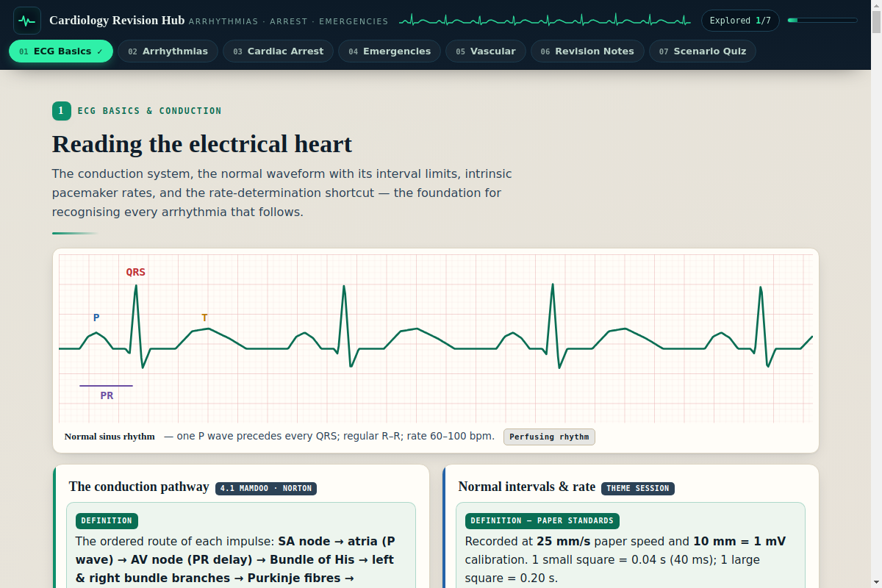Click Reading the electrical heart heading
The image size is (882, 588).
[x=202, y=144]
